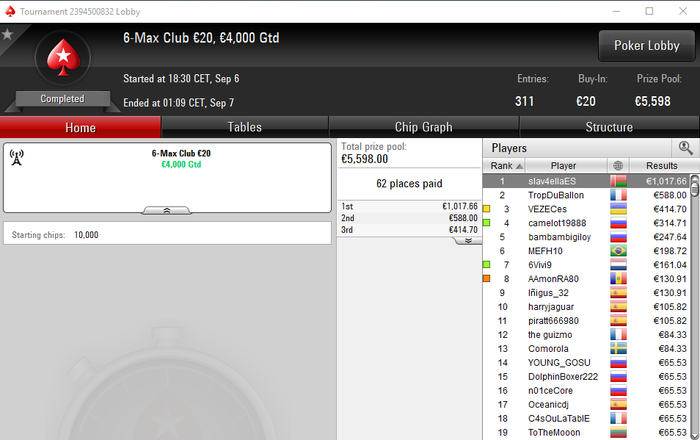Click the players list scrollbar
Image resolution: width=700 pixels, height=440 pixels.
tap(695, 307)
